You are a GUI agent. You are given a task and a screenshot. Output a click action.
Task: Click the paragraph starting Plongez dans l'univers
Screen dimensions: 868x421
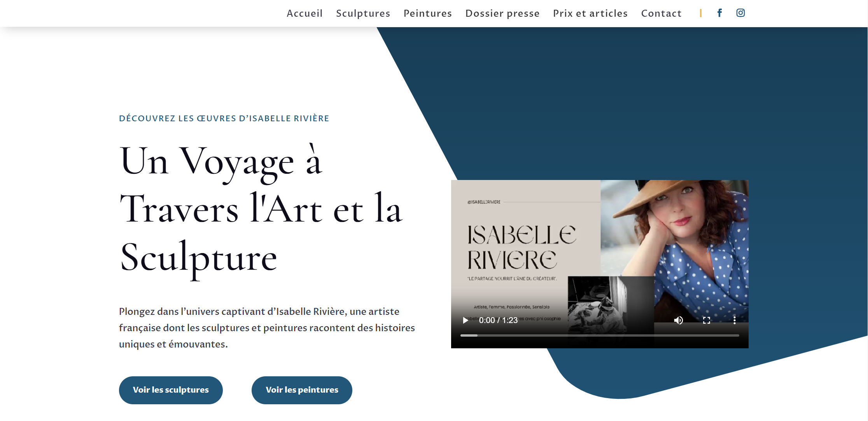click(267, 328)
